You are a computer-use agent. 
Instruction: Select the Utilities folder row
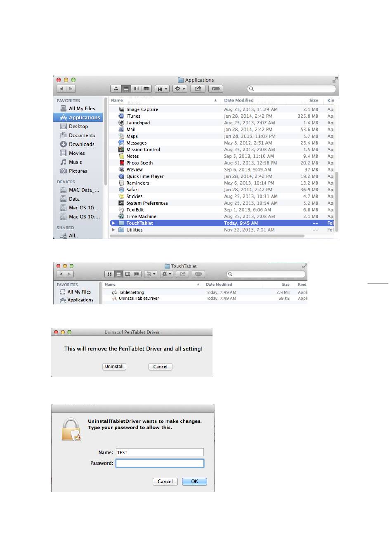pos(222,230)
